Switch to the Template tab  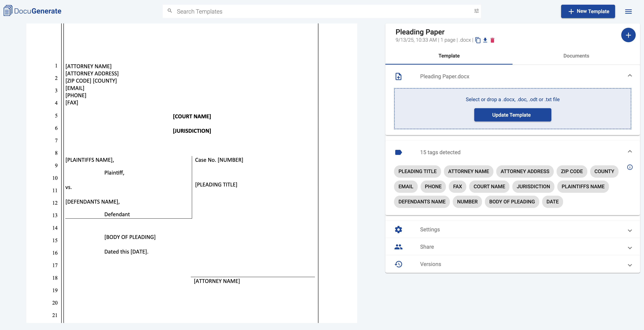point(449,56)
